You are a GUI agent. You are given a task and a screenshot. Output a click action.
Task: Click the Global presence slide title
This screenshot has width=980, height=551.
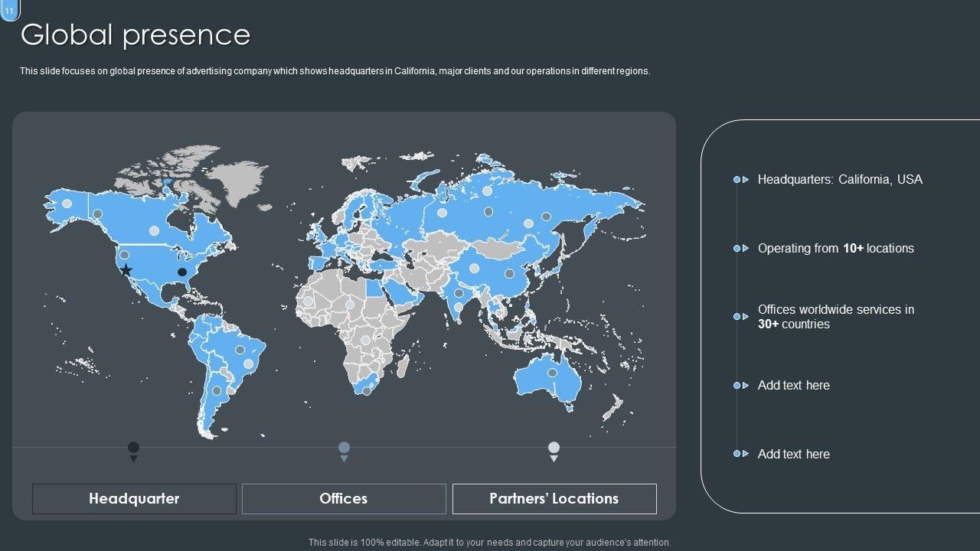point(136,35)
